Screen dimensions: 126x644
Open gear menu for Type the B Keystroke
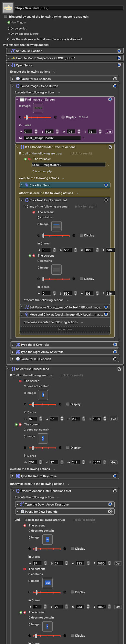tap(115, 345)
